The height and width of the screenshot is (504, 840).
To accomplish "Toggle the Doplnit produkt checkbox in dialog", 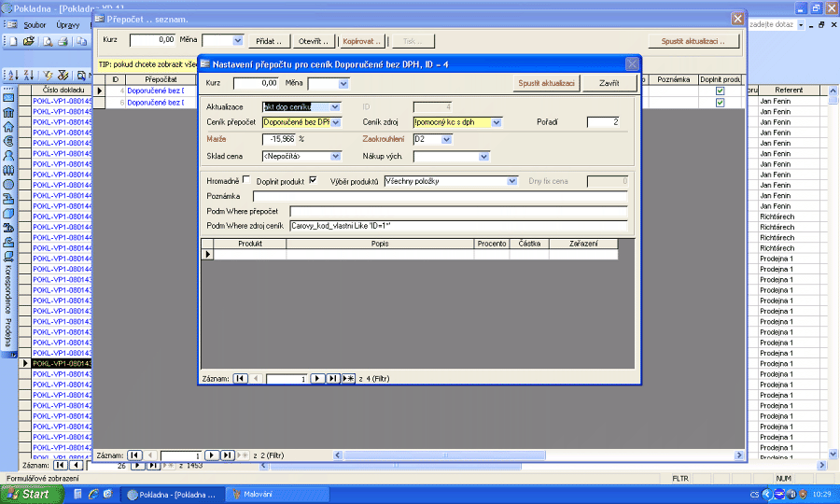I will [313, 179].
